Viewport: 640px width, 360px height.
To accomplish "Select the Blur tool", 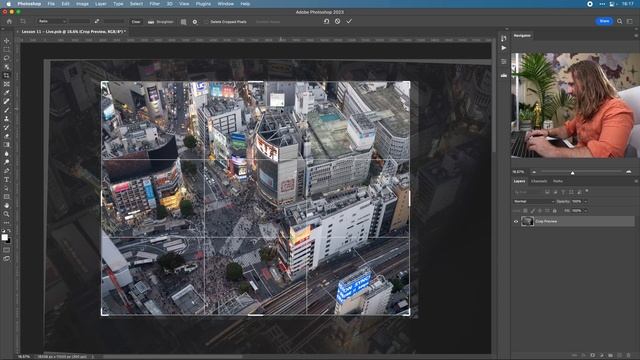I will click(x=7, y=153).
